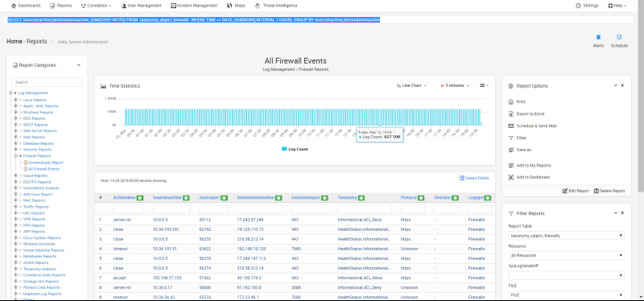
Task: Select All Firewall Events tree item
Action: (43, 169)
